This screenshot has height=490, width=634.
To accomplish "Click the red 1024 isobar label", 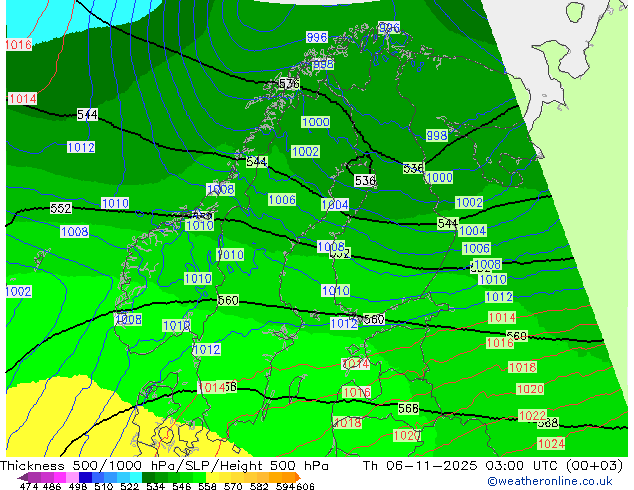I will click(551, 444).
